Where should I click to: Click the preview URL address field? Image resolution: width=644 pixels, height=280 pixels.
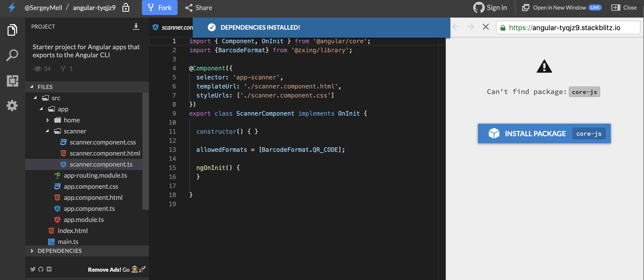(568, 27)
